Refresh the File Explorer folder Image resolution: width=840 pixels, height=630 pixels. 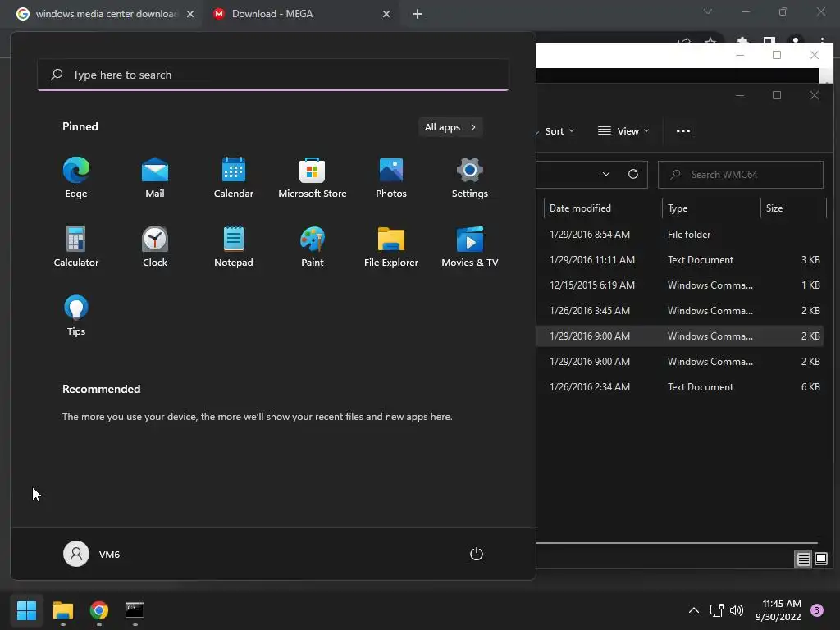(x=633, y=174)
